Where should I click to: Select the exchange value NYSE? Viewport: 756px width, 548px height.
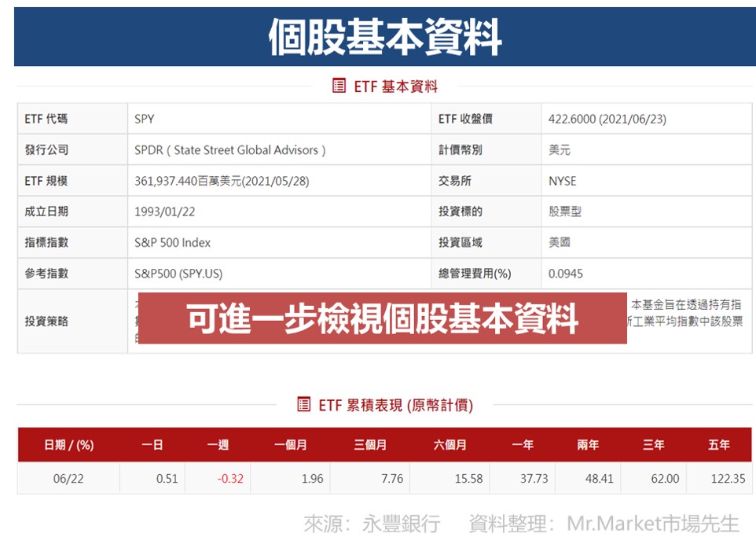(562, 181)
